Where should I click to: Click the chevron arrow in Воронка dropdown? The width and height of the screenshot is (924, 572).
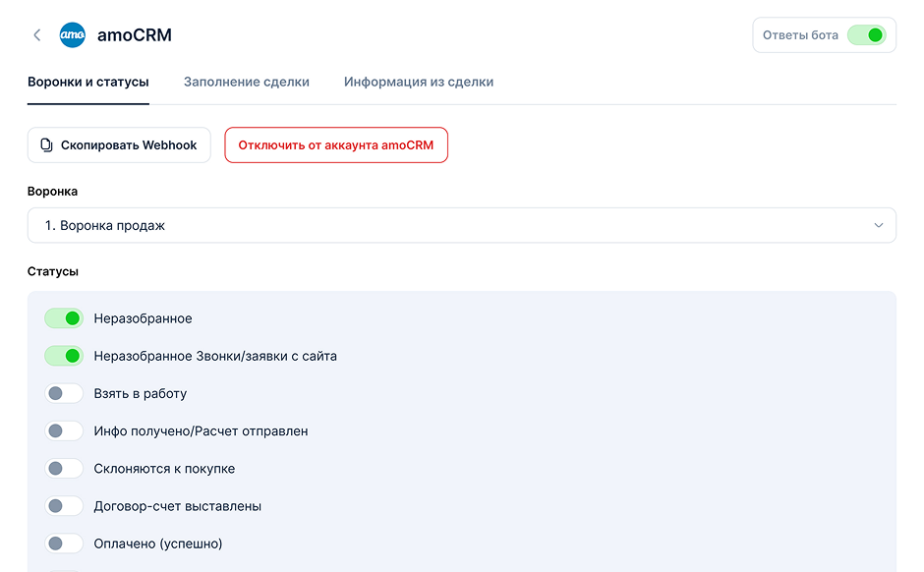tap(878, 225)
